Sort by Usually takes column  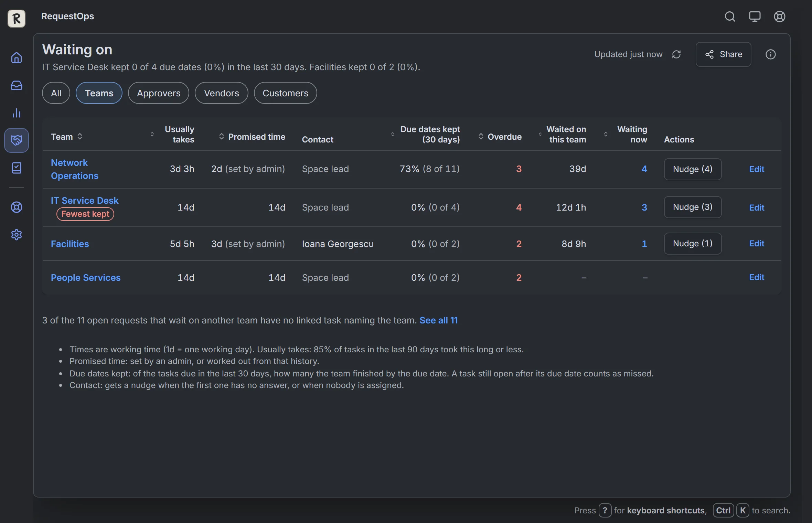(172, 134)
